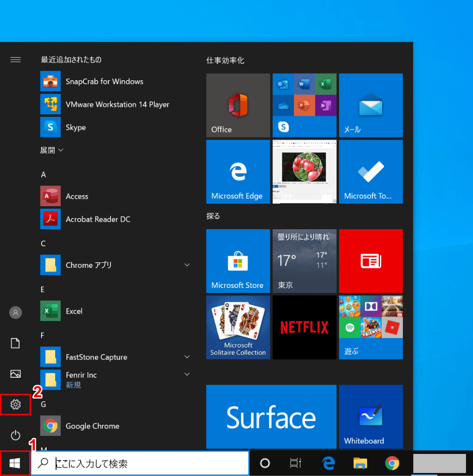Launch Microsoft Edge tile
The image size is (473, 476).
[x=238, y=172]
